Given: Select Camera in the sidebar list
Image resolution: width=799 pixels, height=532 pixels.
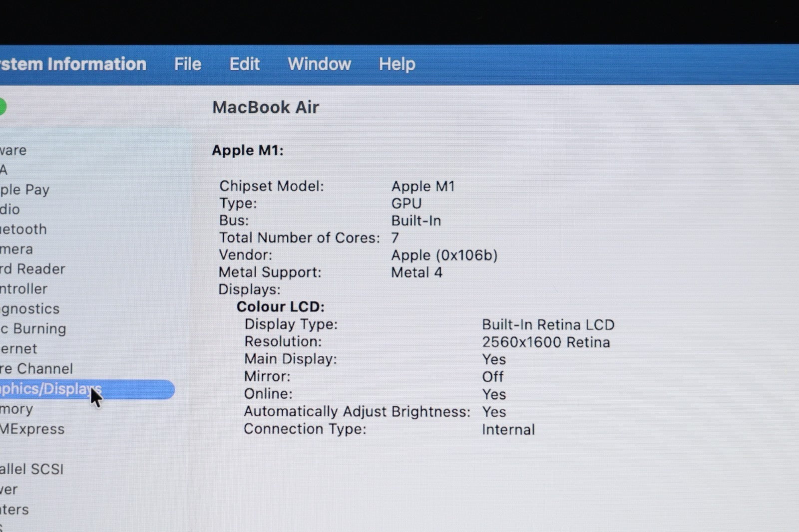Looking at the screenshot, I should [x=16, y=249].
